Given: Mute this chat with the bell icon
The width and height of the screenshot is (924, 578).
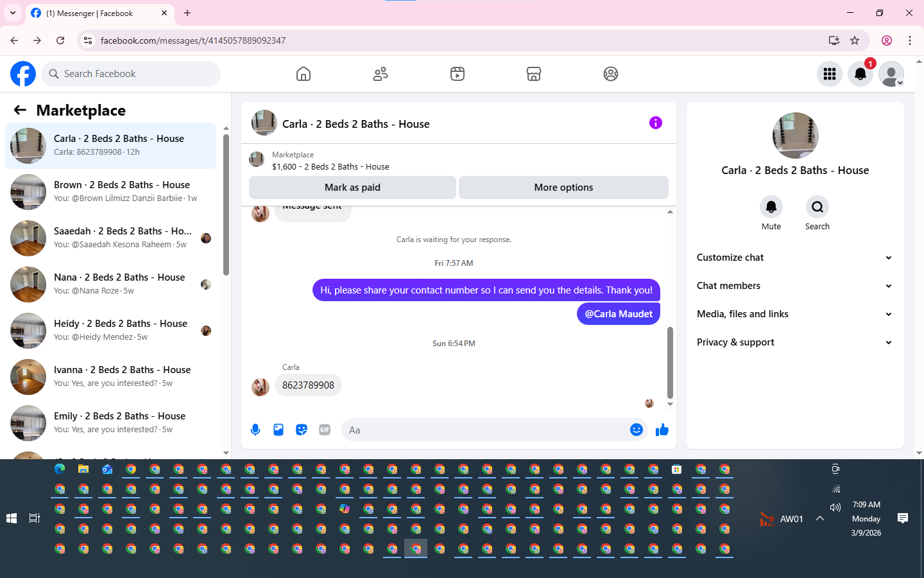Looking at the screenshot, I should [x=771, y=207].
